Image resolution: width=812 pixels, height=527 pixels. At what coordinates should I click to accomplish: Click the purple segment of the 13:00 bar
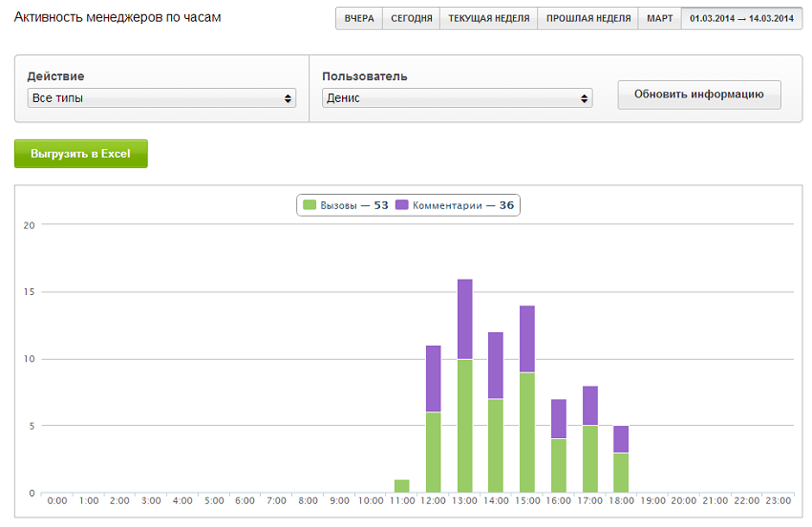[464, 320]
